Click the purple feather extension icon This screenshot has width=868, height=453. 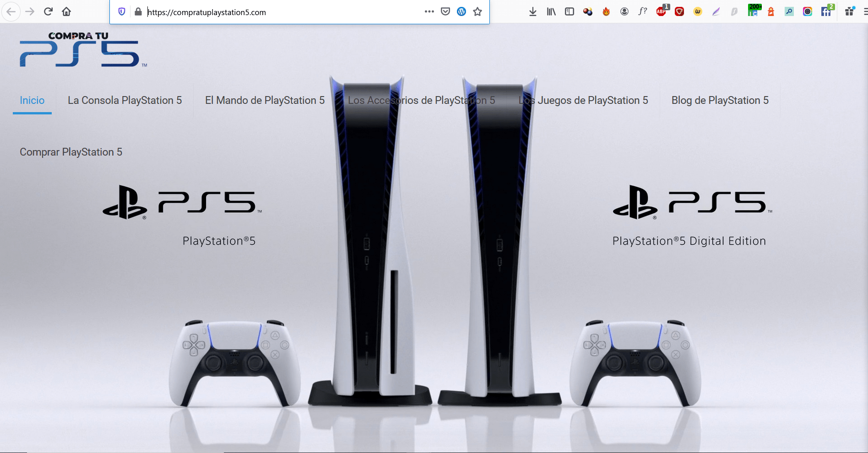[x=716, y=11]
